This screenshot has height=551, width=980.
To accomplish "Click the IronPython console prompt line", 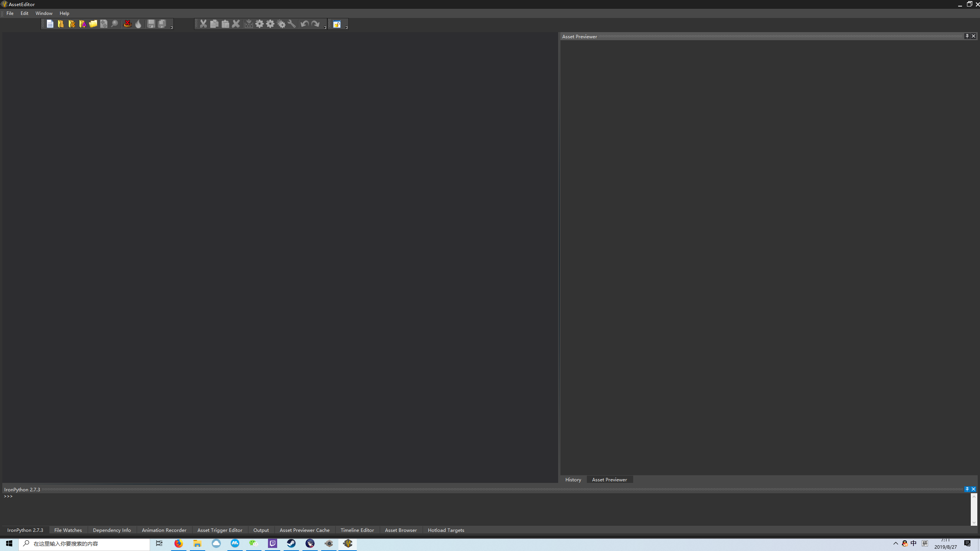I will tap(486, 496).
